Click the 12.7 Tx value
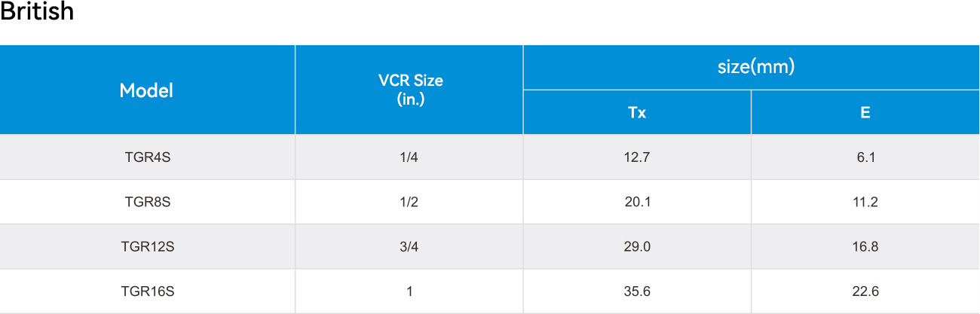The height and width of the screenshot is (314, 980). tap(637, 157)
